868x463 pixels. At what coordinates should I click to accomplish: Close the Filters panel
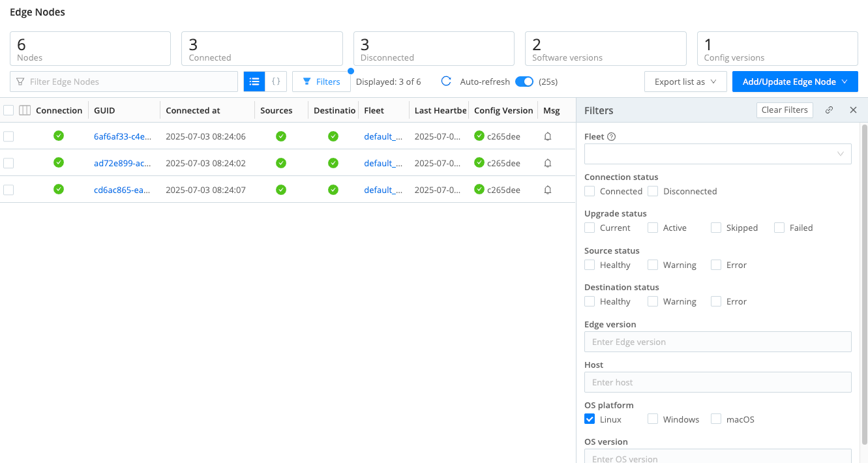853,110
